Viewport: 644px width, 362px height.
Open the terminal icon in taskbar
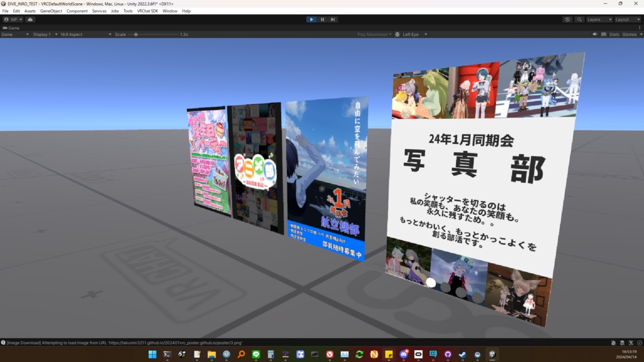click(x=167, y=354)
